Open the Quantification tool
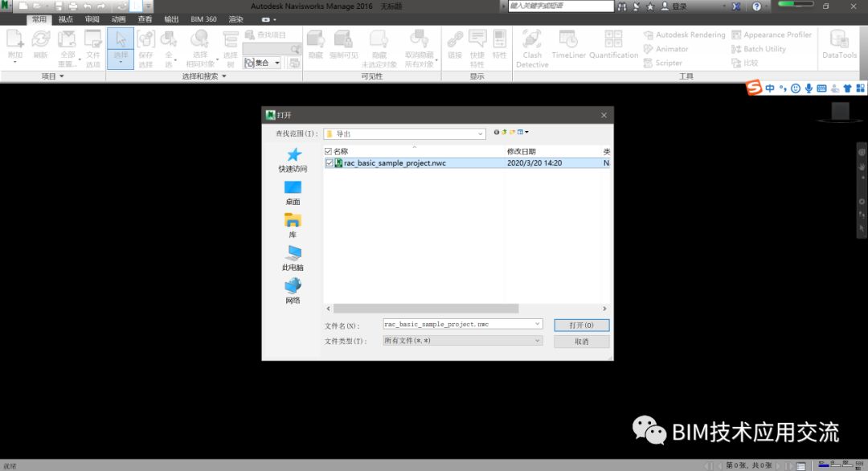This screenshot has width=868, height=471. 613,44
